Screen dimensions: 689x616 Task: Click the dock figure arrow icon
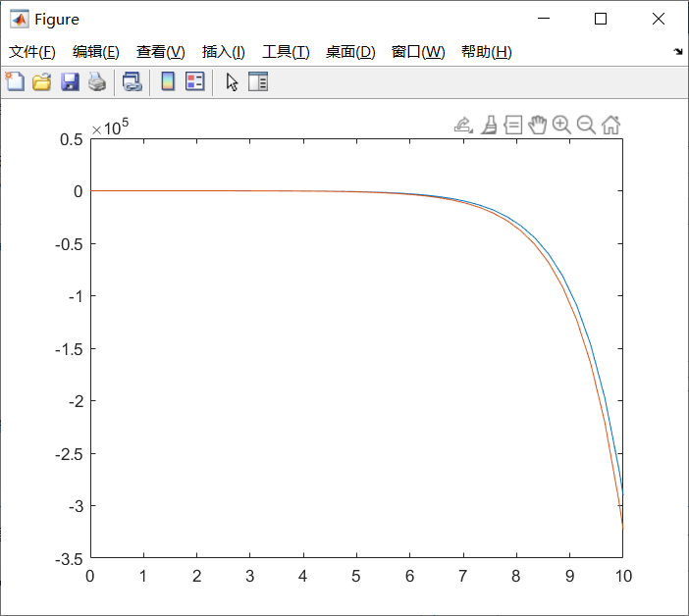coord(678,52)
